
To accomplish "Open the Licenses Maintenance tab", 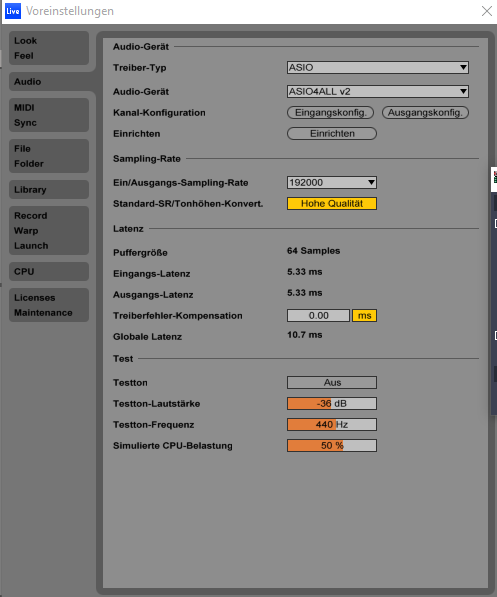I will [x=49, y=305].
